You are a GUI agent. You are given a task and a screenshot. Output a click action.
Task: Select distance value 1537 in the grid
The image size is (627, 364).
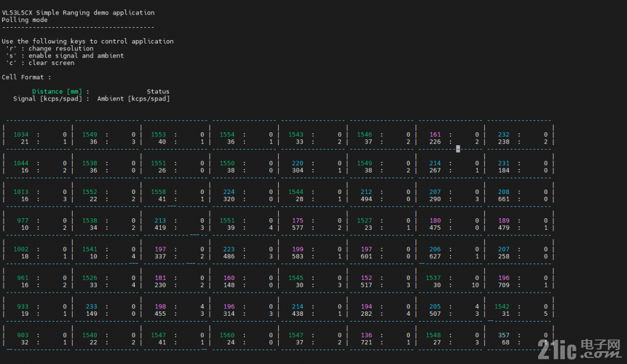pyautogui.click(x=434, y=279)
